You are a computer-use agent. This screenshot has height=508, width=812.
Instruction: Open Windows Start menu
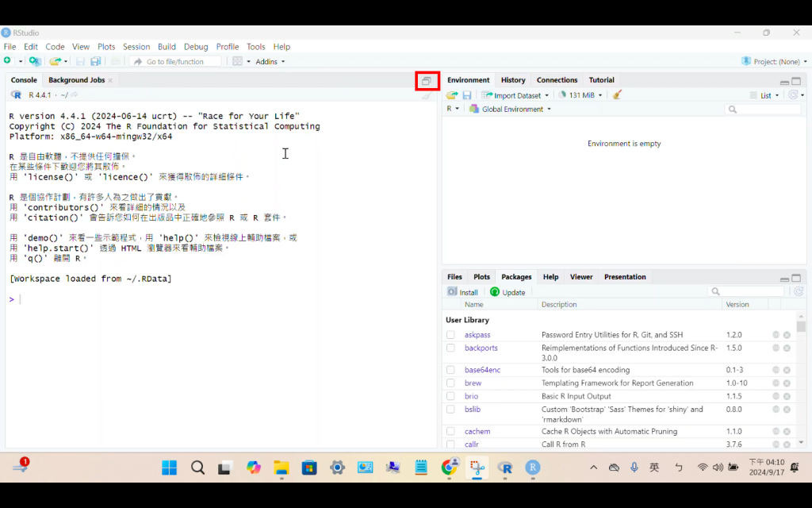pyautogui.click(x=169, y=468)
